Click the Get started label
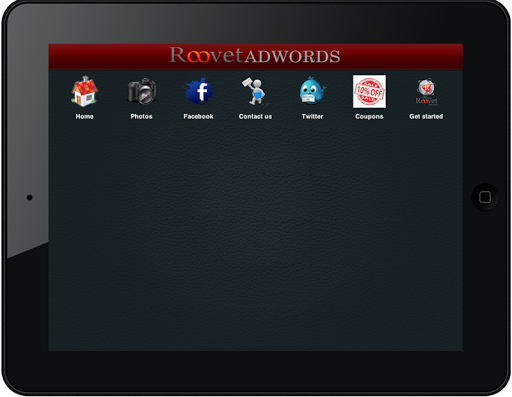512x397 pixels. pos(426,116)
